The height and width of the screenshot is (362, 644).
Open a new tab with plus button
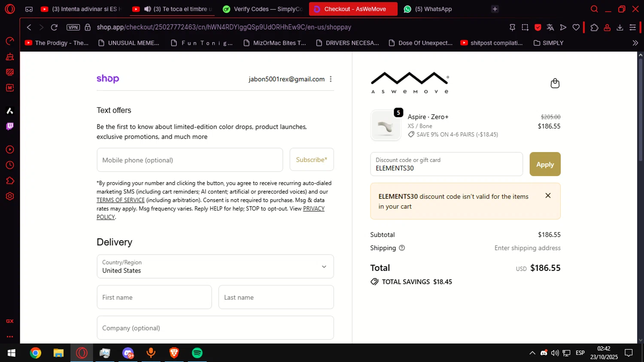pyautogui.click(x=495, y=9)
